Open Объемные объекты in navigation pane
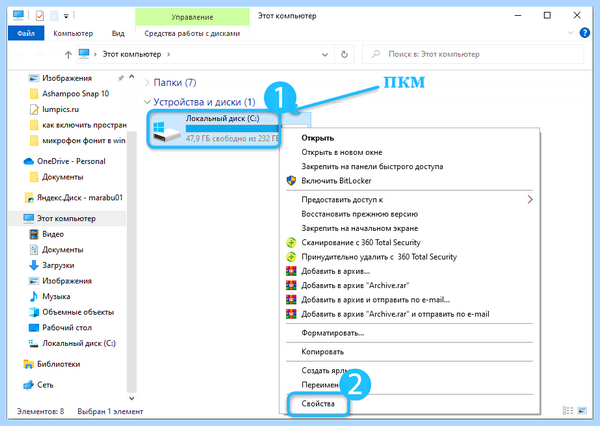The image size is (600, 426). click(78, 312)
